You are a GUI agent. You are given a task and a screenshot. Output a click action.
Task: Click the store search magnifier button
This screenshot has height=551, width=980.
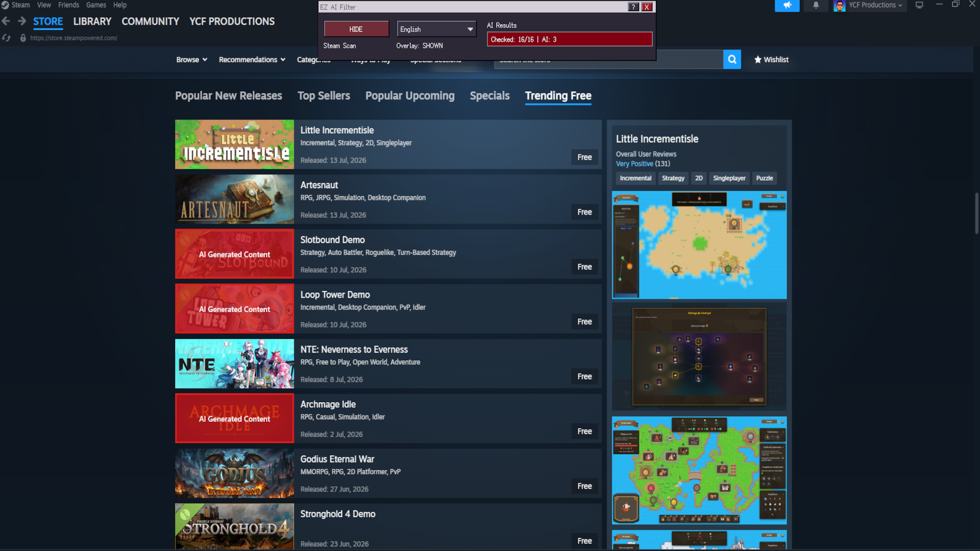tap(732, 60)
